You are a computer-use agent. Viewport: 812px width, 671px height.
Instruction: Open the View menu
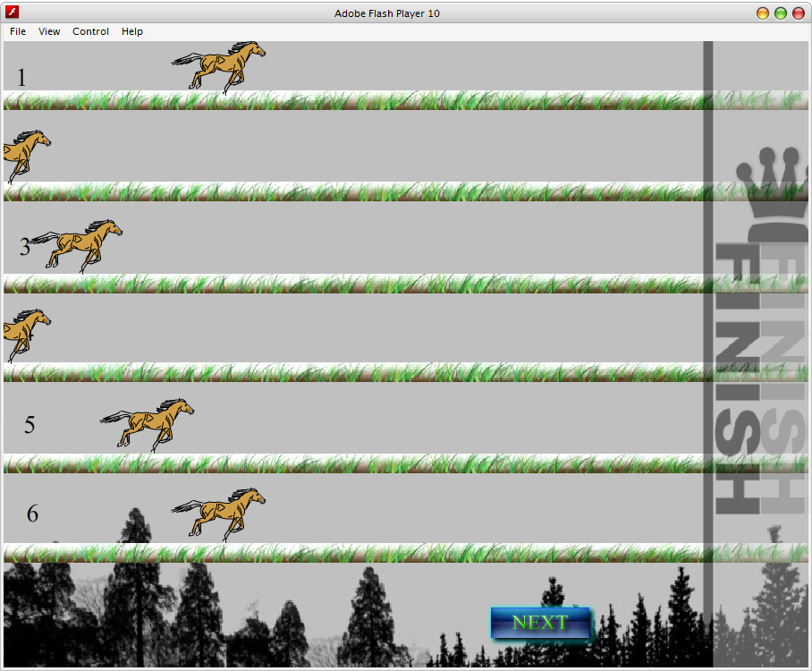point(49,31)
